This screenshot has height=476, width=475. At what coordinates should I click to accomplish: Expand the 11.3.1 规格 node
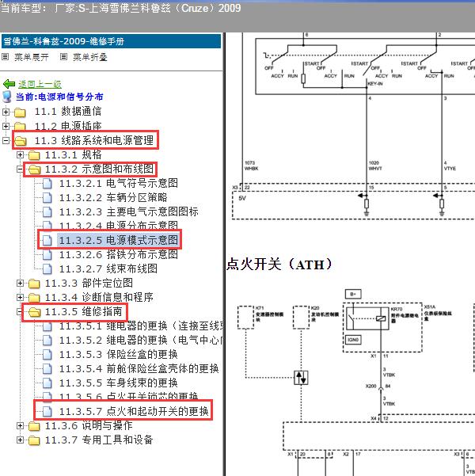pyautogui.click(x=20, y=154)
